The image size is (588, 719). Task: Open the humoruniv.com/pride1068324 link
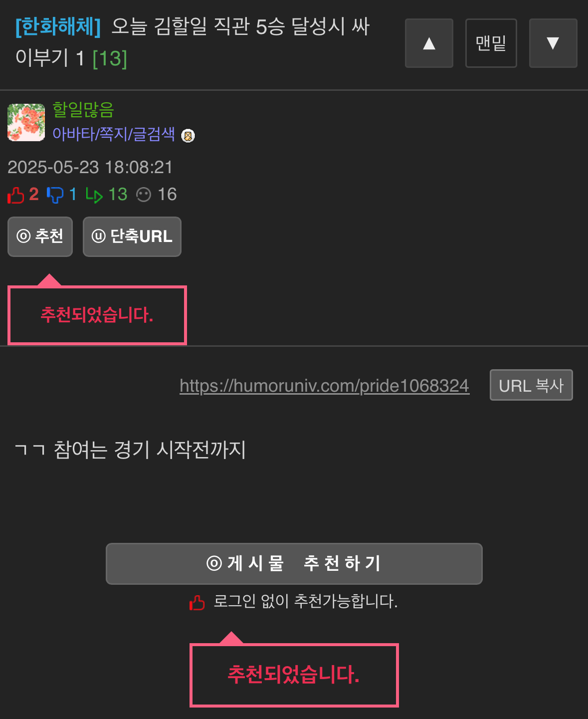coord(324,386)
